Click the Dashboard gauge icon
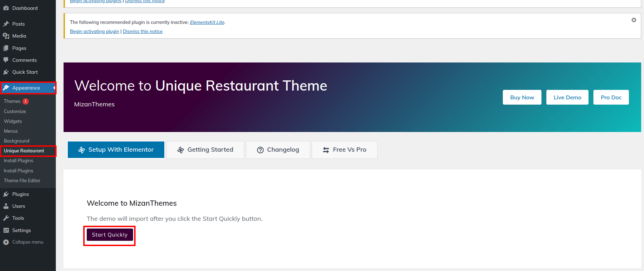 [6, 8]
